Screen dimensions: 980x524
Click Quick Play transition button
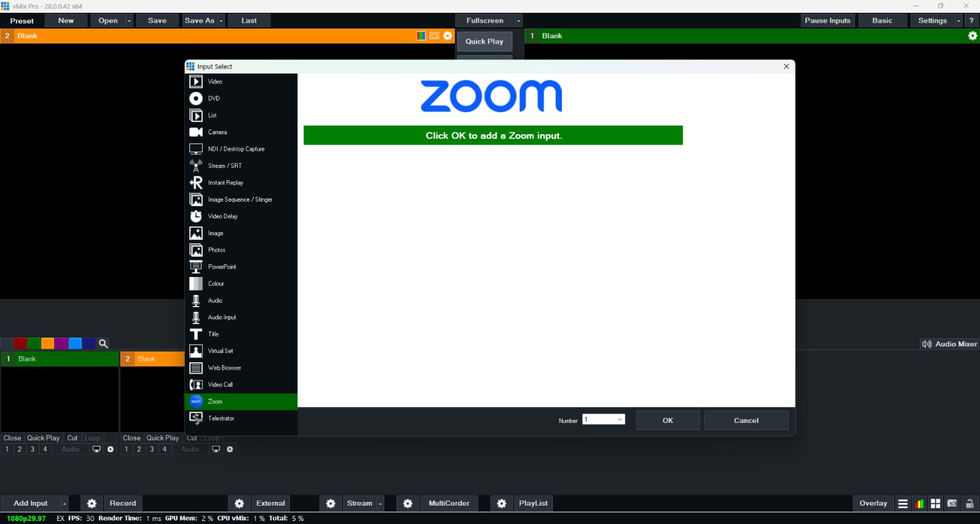pos(484,42)
